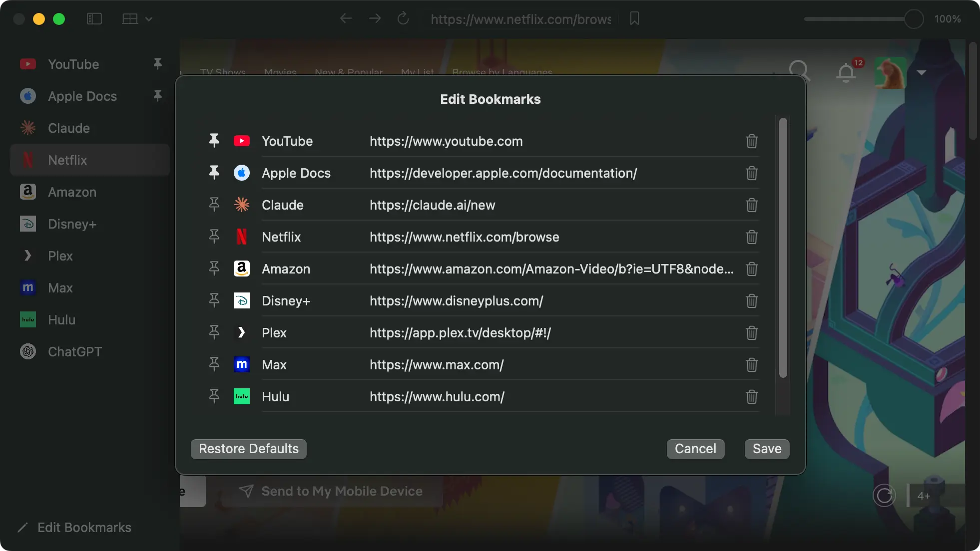Remove the Hulu bookmark with trash icon
Viewport: 980px width, 551px height.
(751, 397)
